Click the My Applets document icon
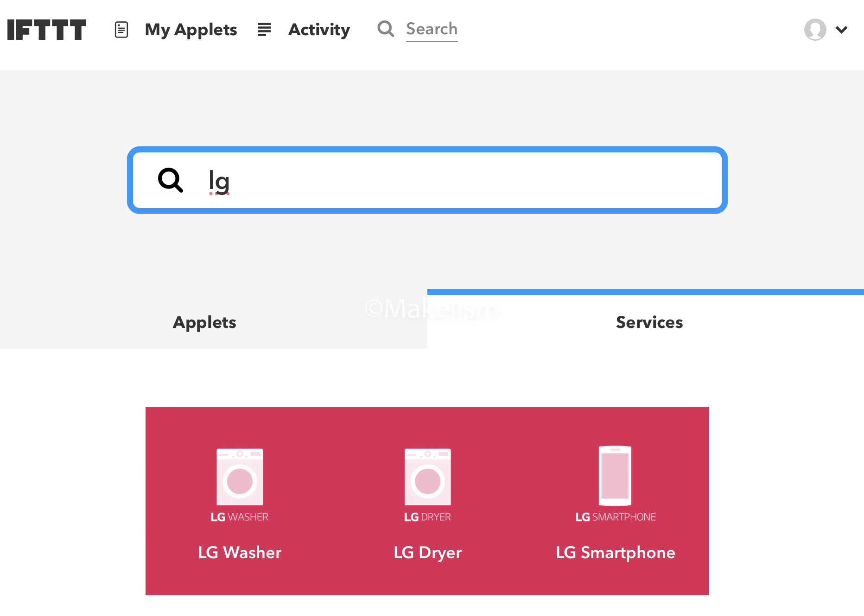The height and width of the screenshot is (616, 864). [x=121, y=30]
